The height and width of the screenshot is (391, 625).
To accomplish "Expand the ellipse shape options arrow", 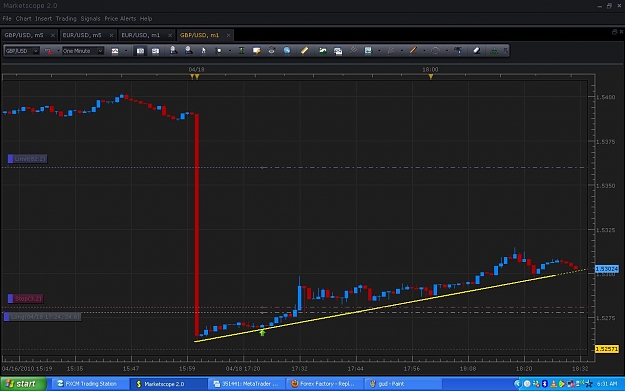I will pos(446,51).
